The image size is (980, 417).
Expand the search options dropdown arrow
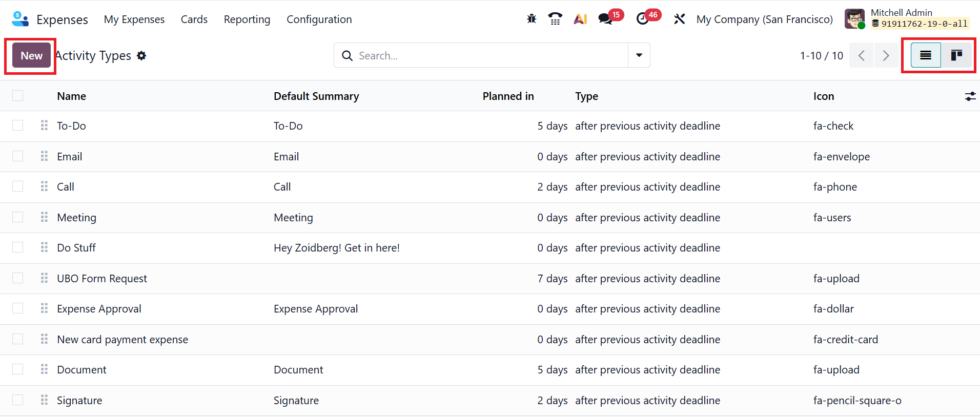click(639, 55)
